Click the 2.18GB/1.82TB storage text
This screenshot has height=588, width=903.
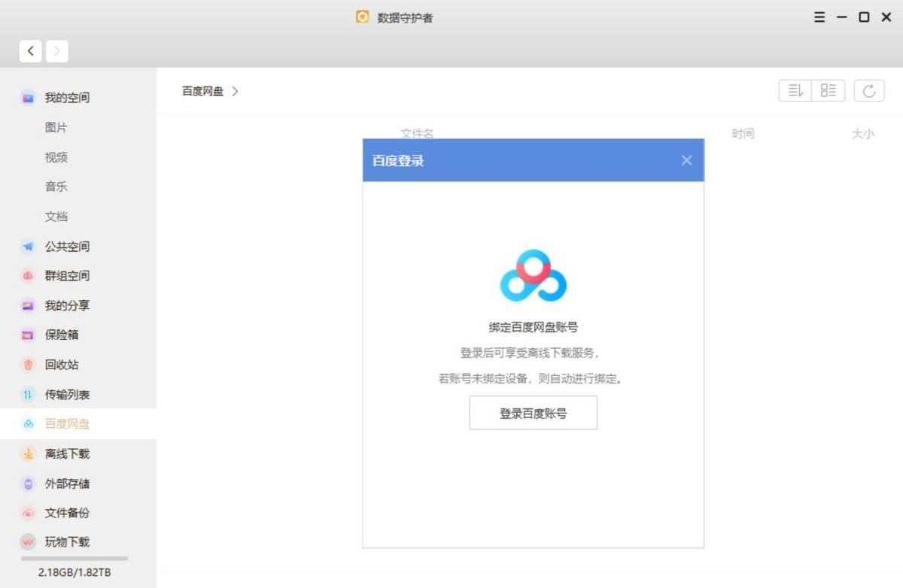point(74,573)
